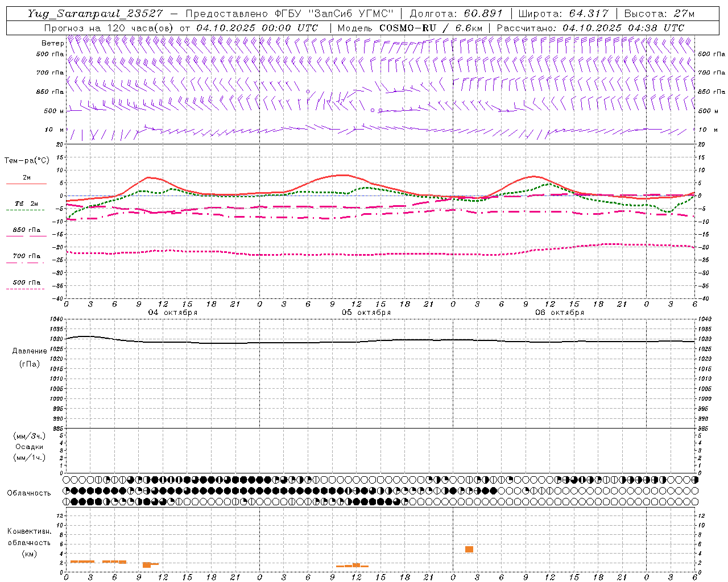This screenshot has width=728, height=582.
Task: Click the 'Модель COSMO-RU / 6.6км' text
Action: pos(410,28)
